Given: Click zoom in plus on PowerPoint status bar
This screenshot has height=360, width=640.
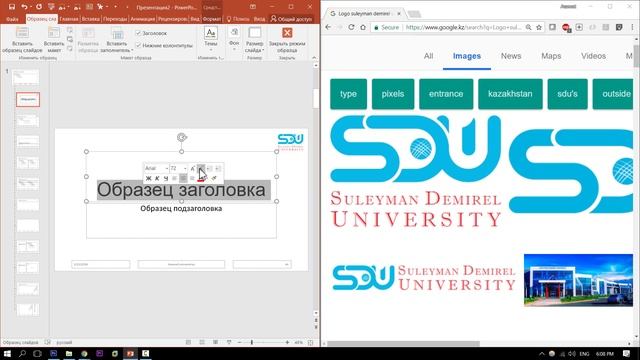Looking at the screenshot, I should point(287,342).
